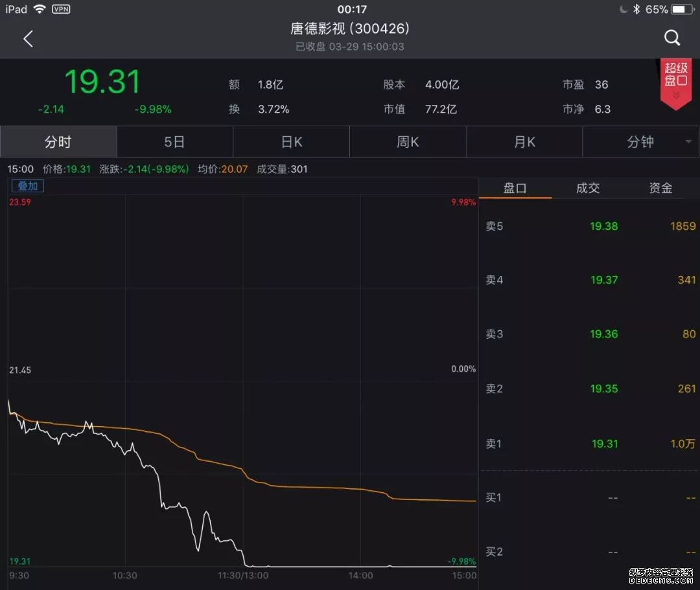Screen dimensions: 700x590
Task: Open the 周K chart tab
Action: [408, 142]
